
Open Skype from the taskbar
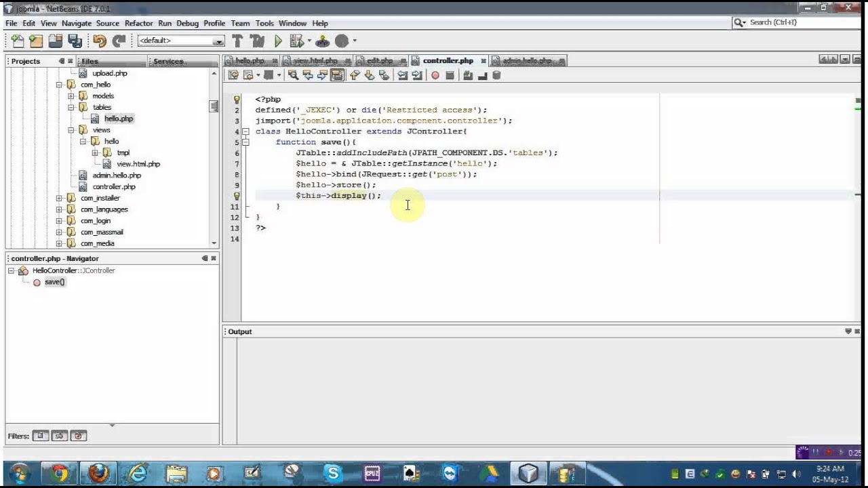click(332, 473)
